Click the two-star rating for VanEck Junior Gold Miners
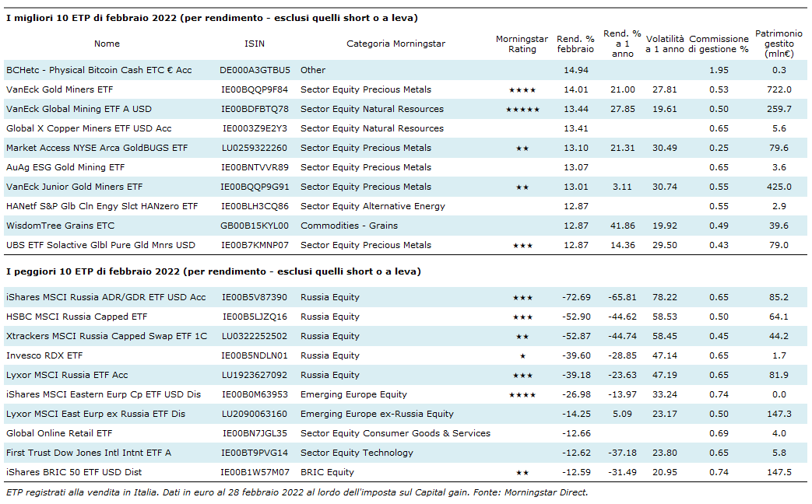 pos(522,187)
